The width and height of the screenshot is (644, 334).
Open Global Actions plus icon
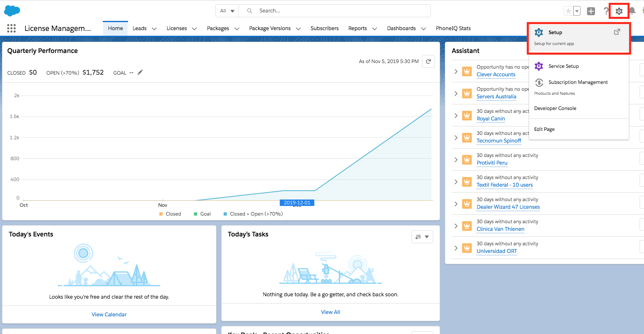[591, 11]
